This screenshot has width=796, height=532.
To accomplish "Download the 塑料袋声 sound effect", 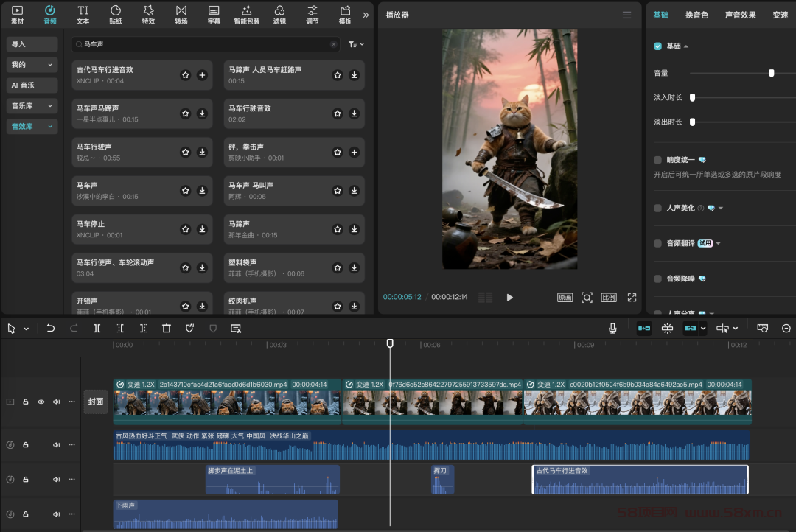I will (355, 268).
